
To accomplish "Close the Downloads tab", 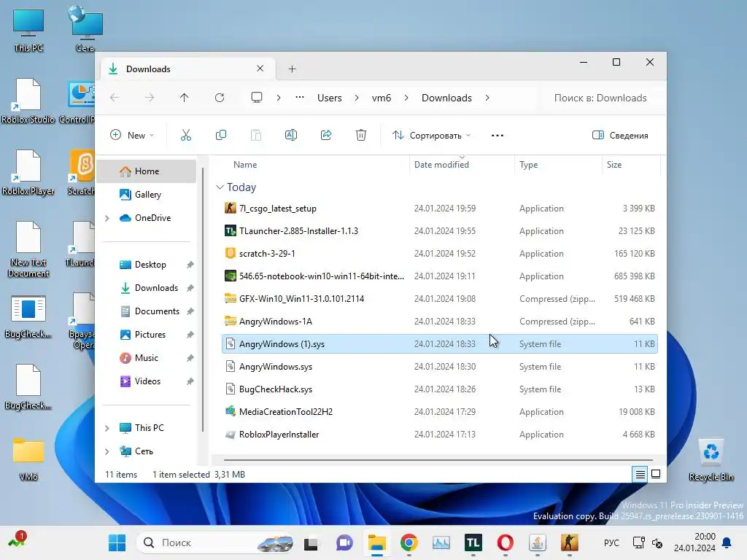I will tap(260, 69).
